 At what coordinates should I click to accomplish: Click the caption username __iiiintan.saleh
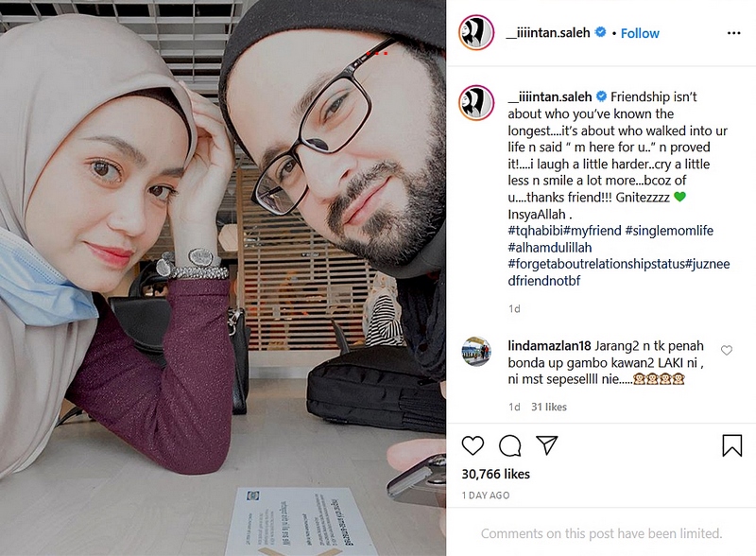(550, 96)
